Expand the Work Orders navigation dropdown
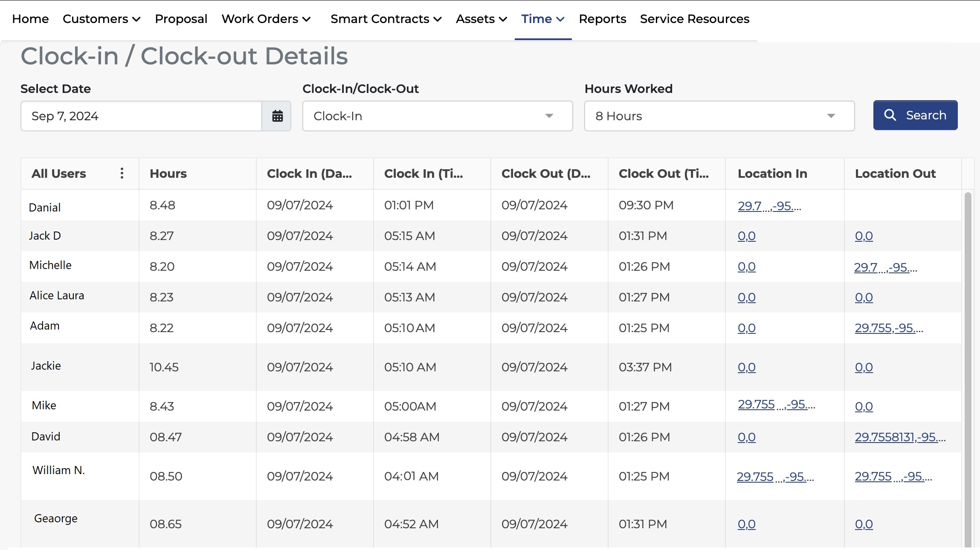The width and height of the screenshot is (980, 550). pyautogui.click(x=265, y=19)
